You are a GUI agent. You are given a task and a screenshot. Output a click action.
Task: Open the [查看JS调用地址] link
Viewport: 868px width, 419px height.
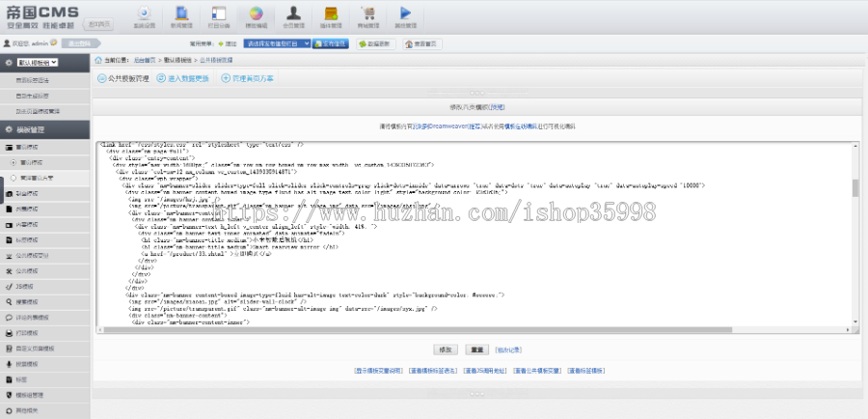coord(484,370)
